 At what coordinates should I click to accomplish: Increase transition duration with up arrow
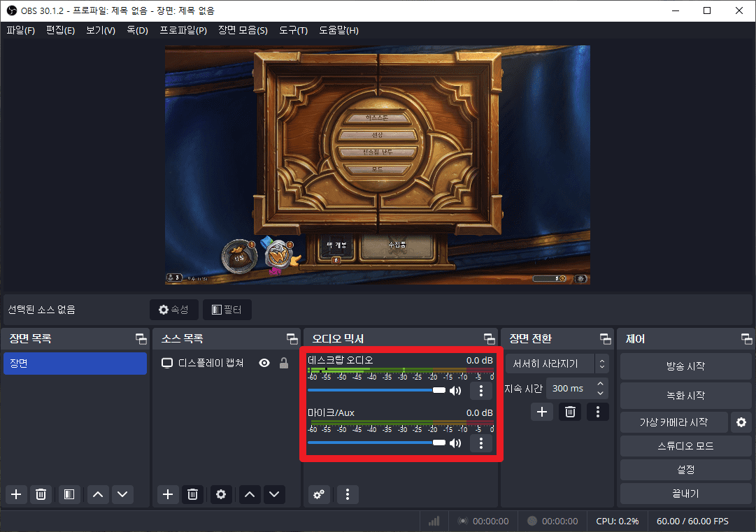pyautogui.click(x=600, y=384)
